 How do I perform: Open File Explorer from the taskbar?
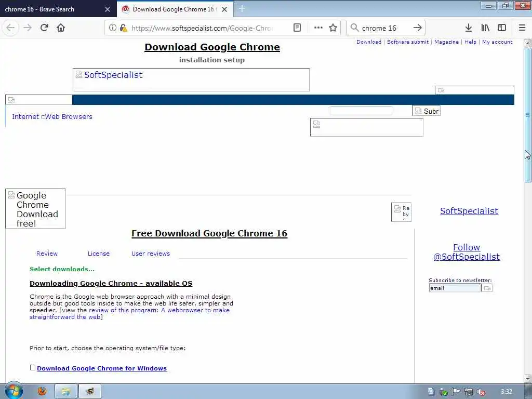66,392
